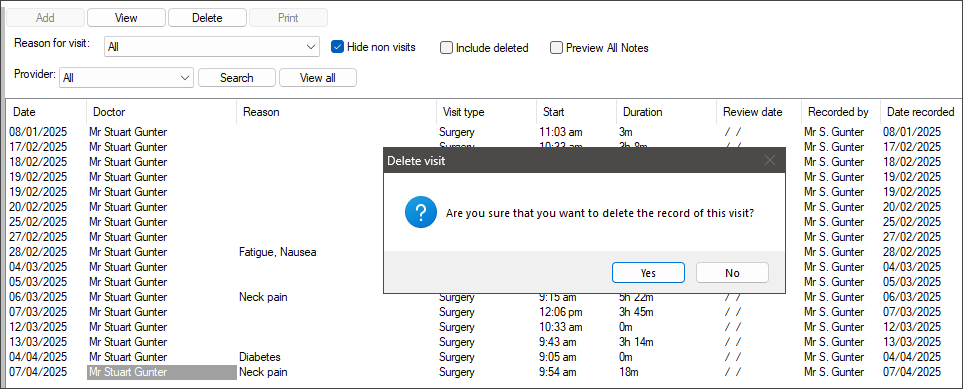Open the Reason for visit dropdown
The image size is (963, 389).
[212, 47]
